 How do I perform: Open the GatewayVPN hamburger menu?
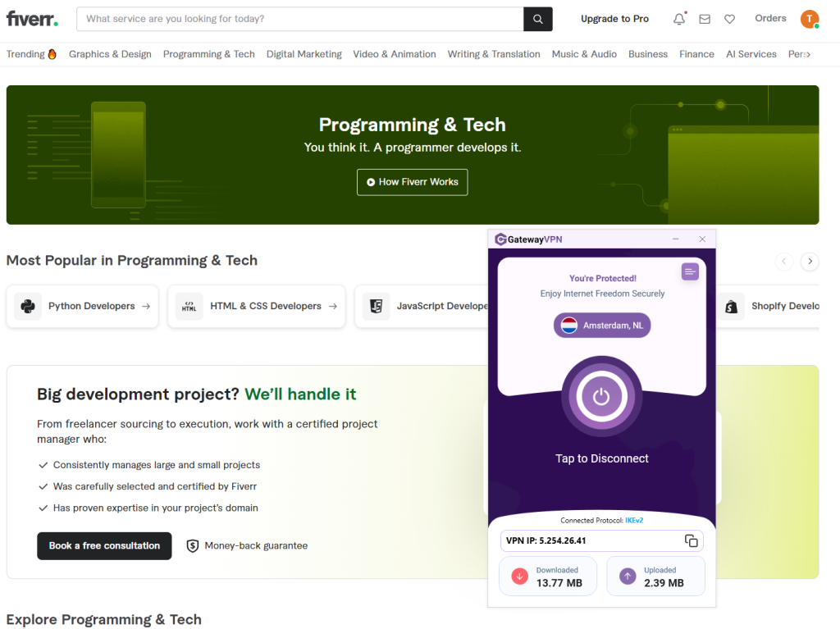pos(690,271)
